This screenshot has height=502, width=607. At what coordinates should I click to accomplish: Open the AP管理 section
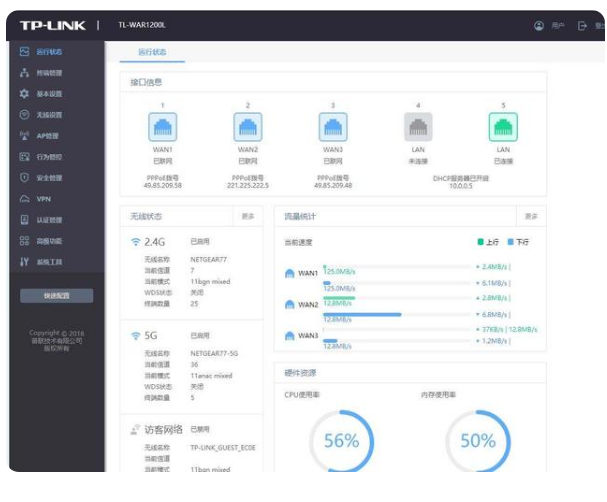click(x=47, y=136)
